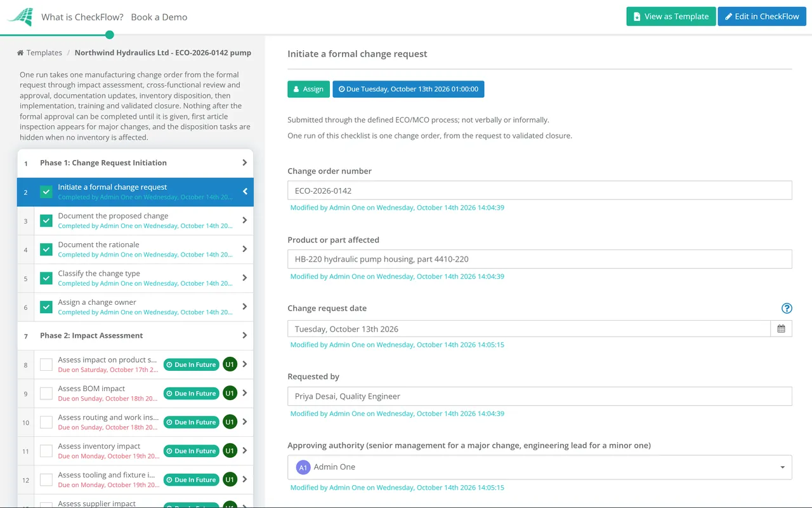This screenshot has height=508, width=812.
Task: Select the Document the rationale task row
Action: (135, 250)
